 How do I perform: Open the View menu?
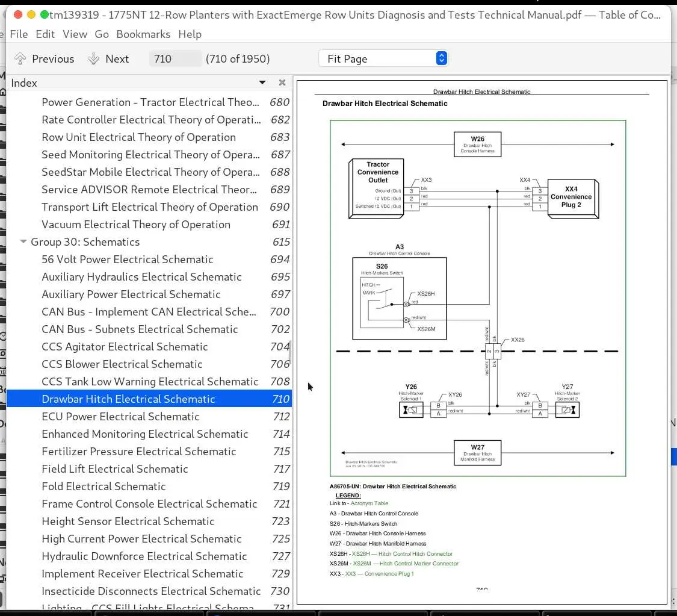click(x=75, y=34)
